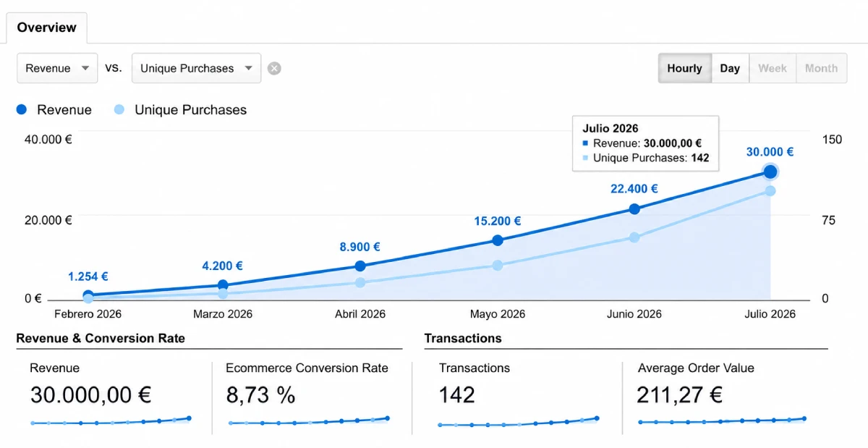Click the Abril 2026 revenue data point
868x448 pixels.
pos(360,266)
